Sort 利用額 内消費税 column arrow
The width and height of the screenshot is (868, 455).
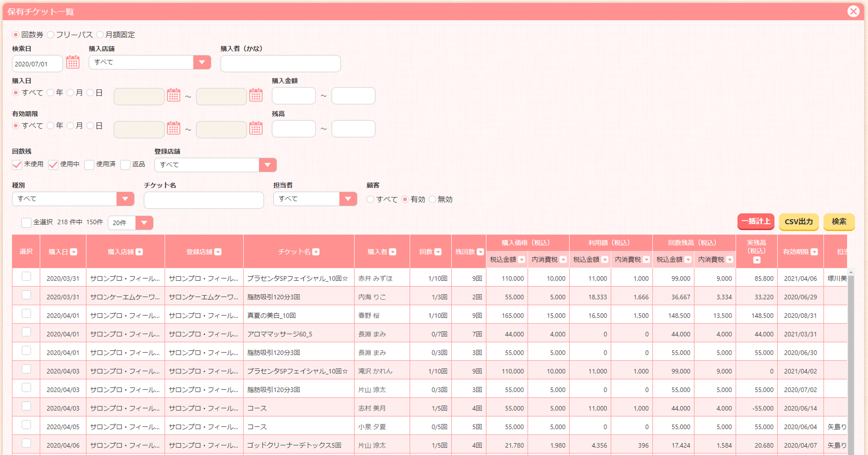coord(646,260)
